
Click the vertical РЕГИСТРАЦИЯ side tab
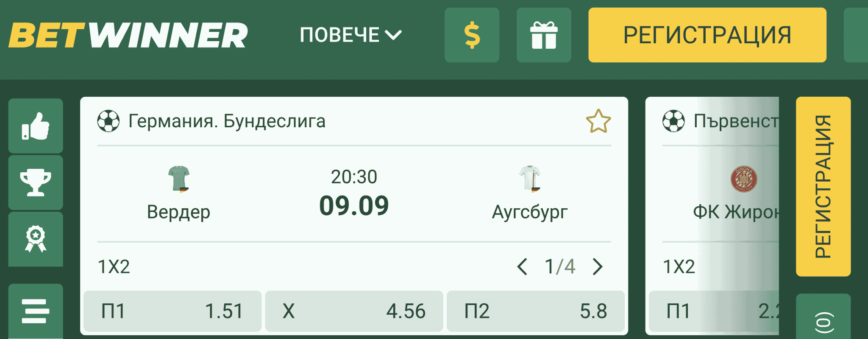pos(823,186)
